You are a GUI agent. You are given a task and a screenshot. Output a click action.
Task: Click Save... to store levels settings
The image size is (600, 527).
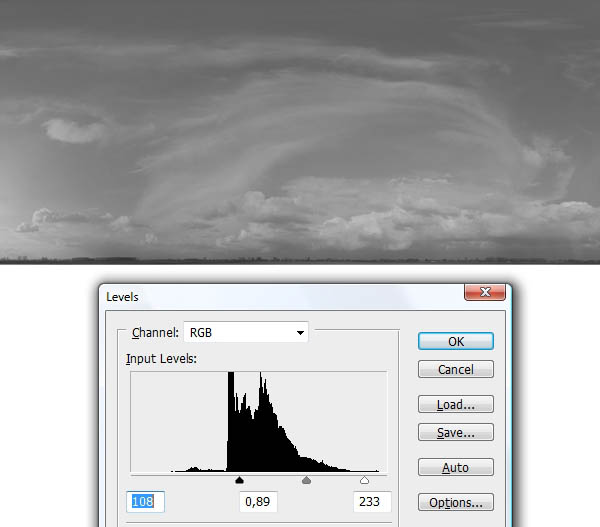[456, 432]
